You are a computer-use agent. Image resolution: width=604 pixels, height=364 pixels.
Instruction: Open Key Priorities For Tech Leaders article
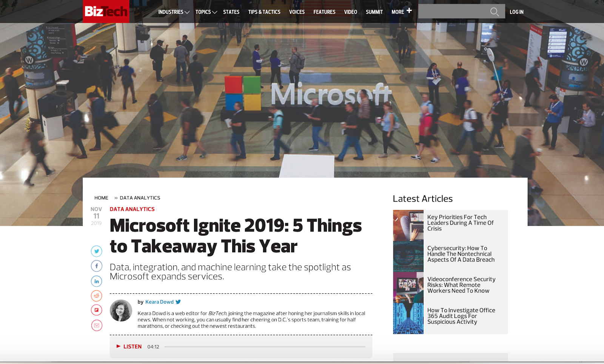click(x=461, y=223)
